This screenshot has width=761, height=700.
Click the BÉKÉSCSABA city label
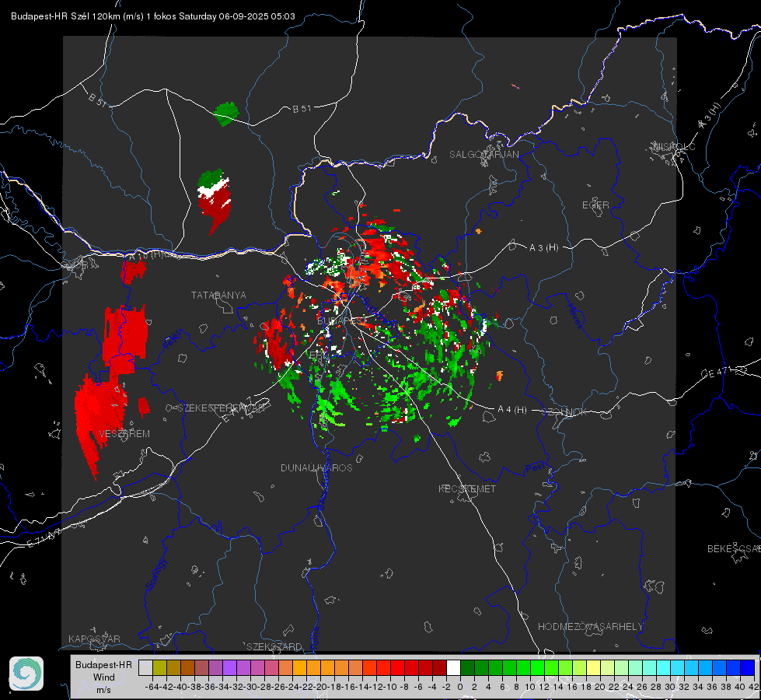[x=734, y=549]
